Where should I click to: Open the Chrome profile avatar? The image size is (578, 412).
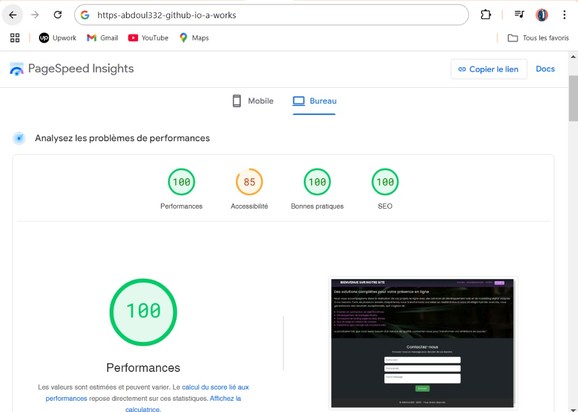click(x=542, y=15)
